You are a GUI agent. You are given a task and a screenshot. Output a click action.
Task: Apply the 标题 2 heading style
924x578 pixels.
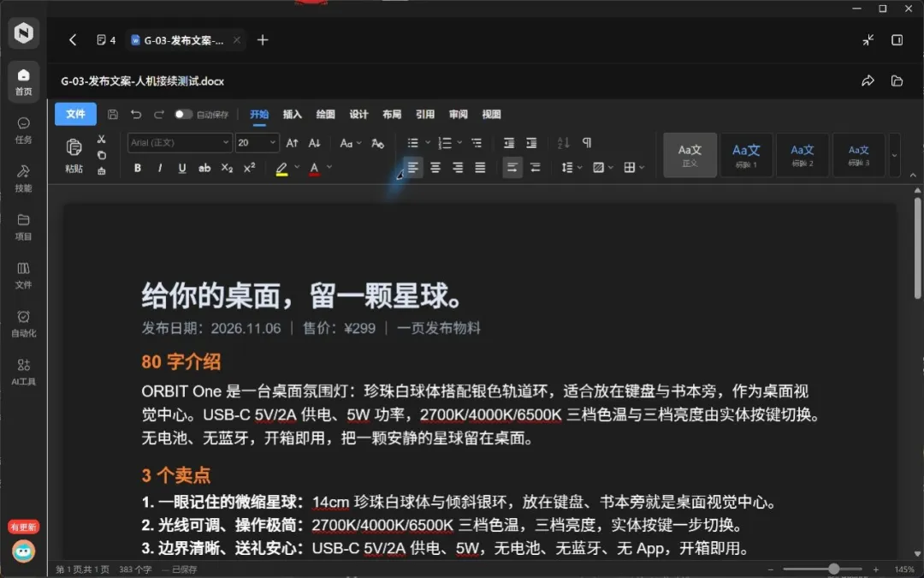[802, 155]
